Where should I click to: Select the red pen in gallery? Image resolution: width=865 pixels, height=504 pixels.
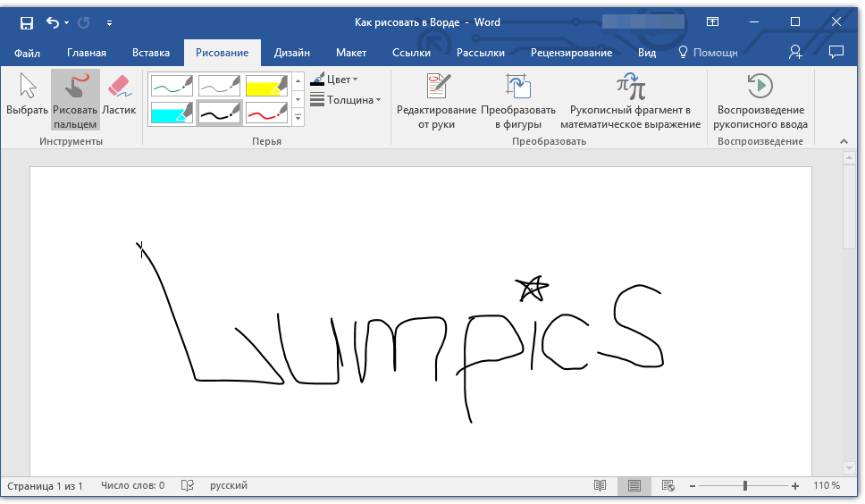(x=266, y=113)
